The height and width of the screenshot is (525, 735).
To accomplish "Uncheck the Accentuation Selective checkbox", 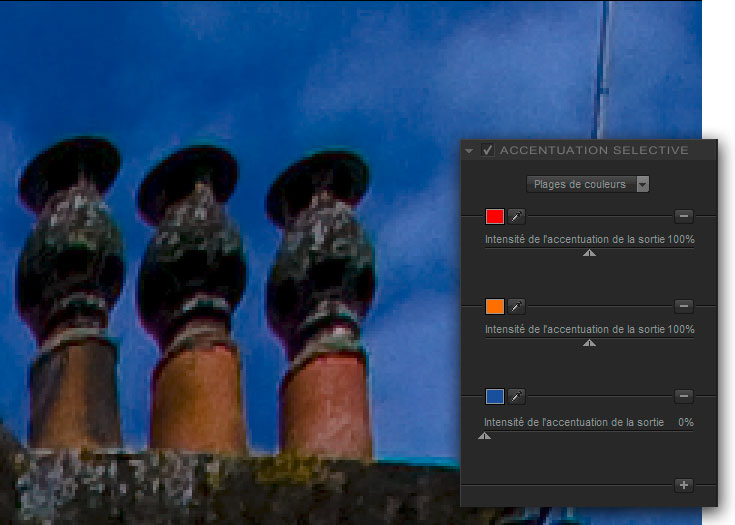I will click(488, 150).
